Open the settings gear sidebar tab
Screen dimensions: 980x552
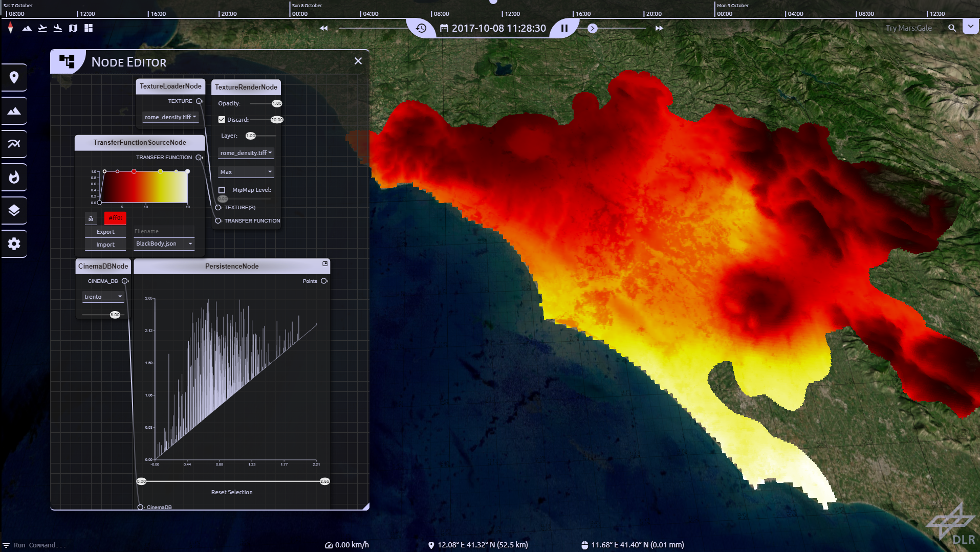click(14, 244)
